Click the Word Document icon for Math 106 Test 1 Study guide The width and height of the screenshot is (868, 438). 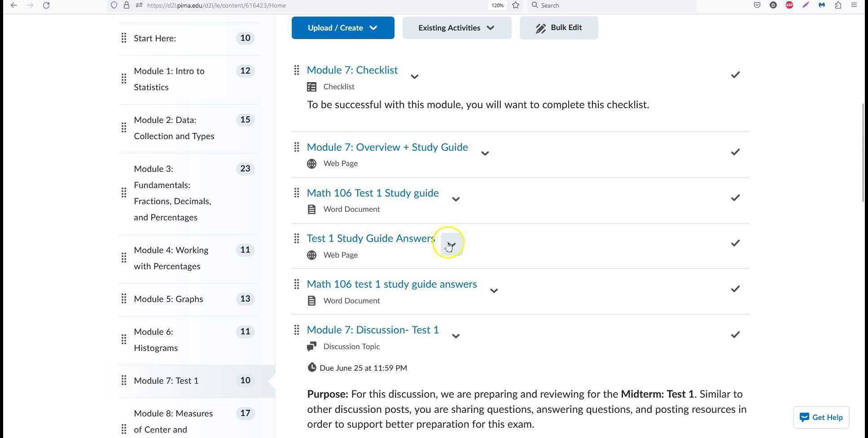tap(311, 209)
